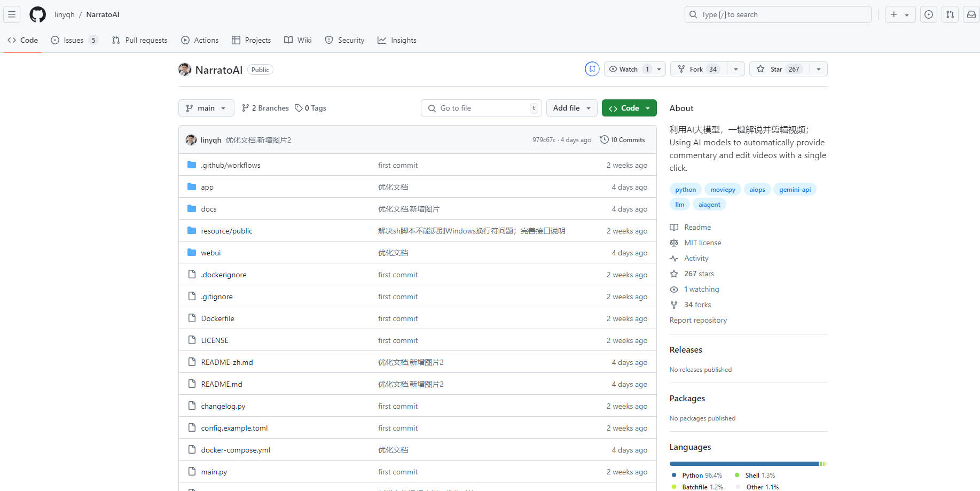
Task: Open the GitHub homepage logo
Action: 37,14
